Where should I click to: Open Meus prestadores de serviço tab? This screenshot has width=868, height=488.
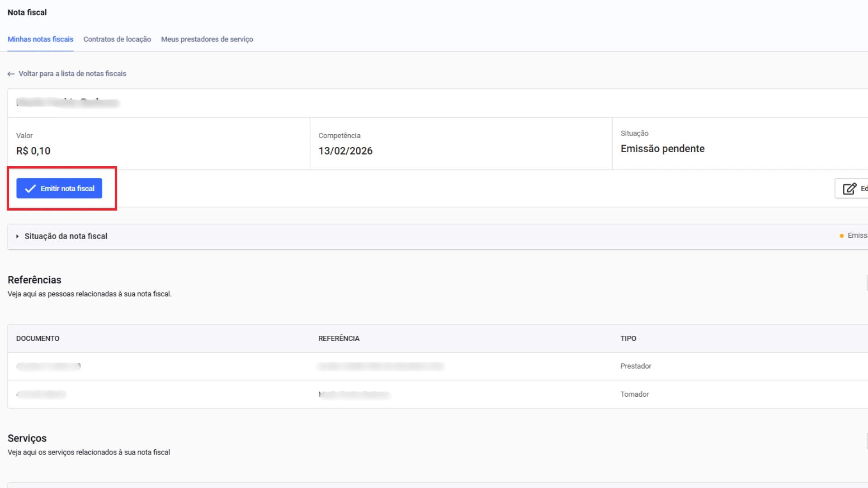tap(207, 39)
